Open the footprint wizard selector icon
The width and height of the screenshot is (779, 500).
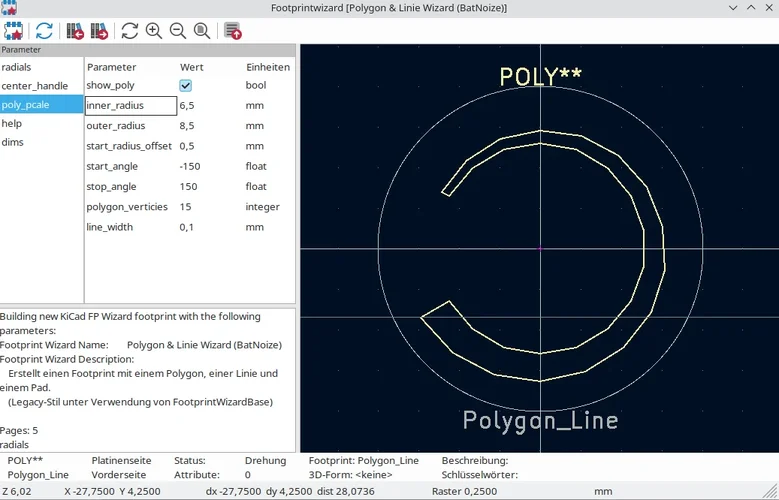point(13,31)
